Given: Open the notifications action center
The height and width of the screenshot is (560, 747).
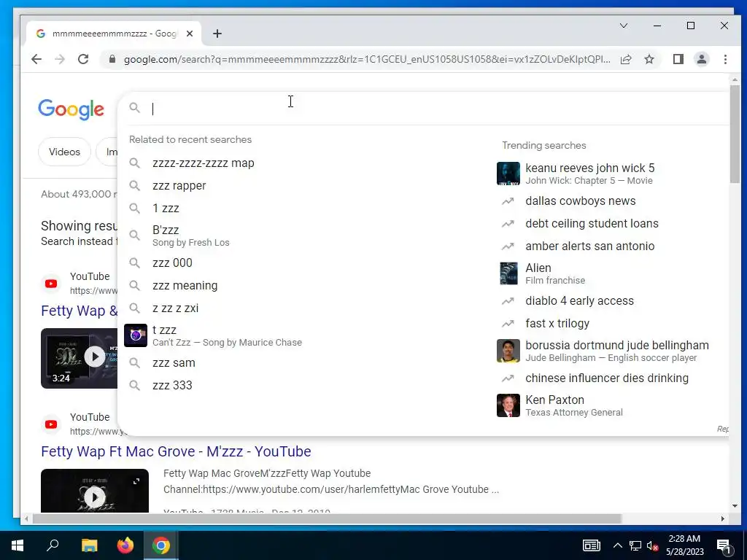Looking at the screenshot, I should (x=724, y=545).
